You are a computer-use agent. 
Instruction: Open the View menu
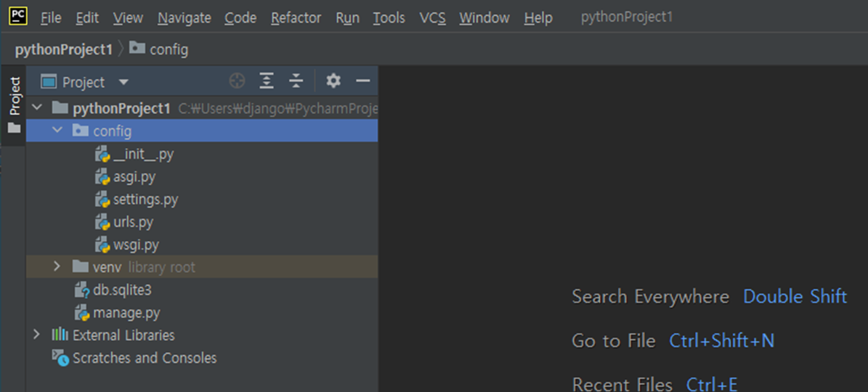[128, 17]
